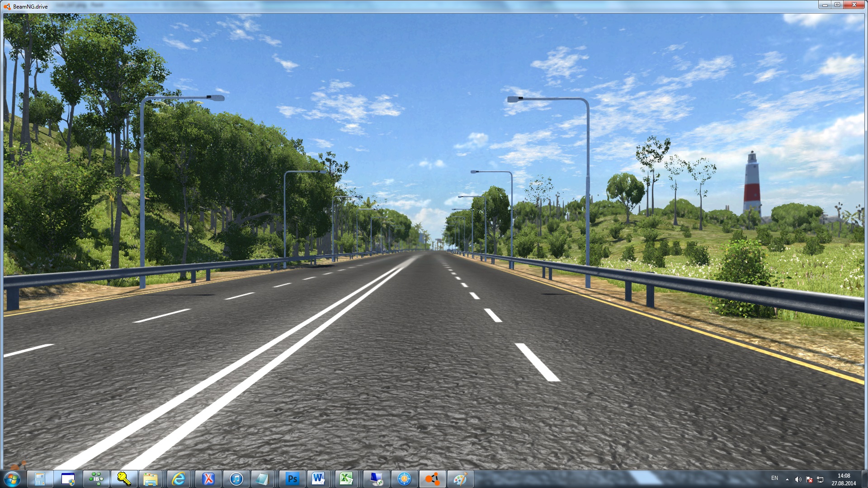Open the Calculator taskbar icon

pyautogui.click(x=40, y=479)
